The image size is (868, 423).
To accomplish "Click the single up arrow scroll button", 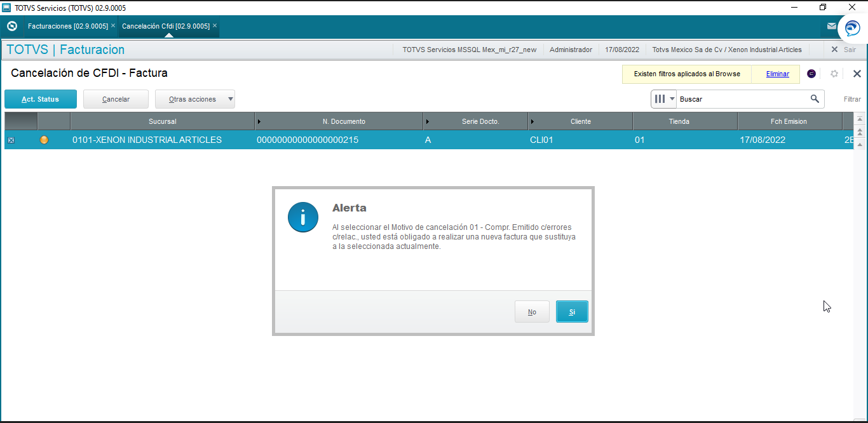I will coord(860,145).
